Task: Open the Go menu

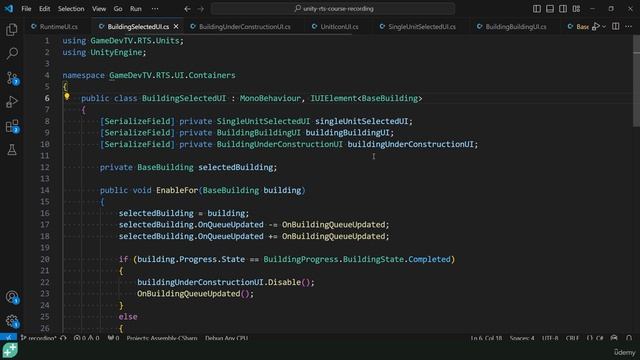Action: (x=118, y=9)
